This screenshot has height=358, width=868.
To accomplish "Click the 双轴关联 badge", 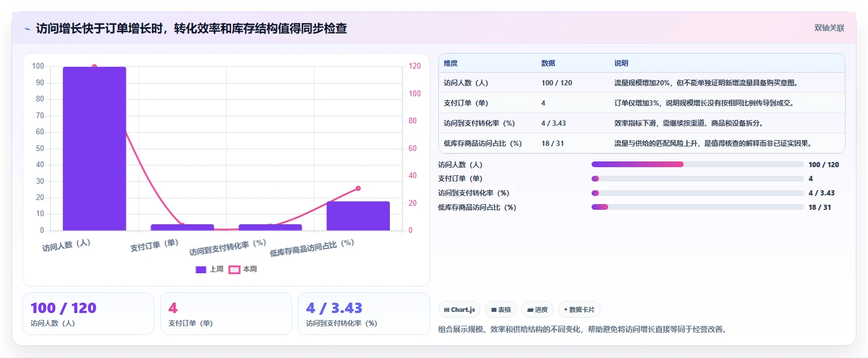I will click(829, 28).
